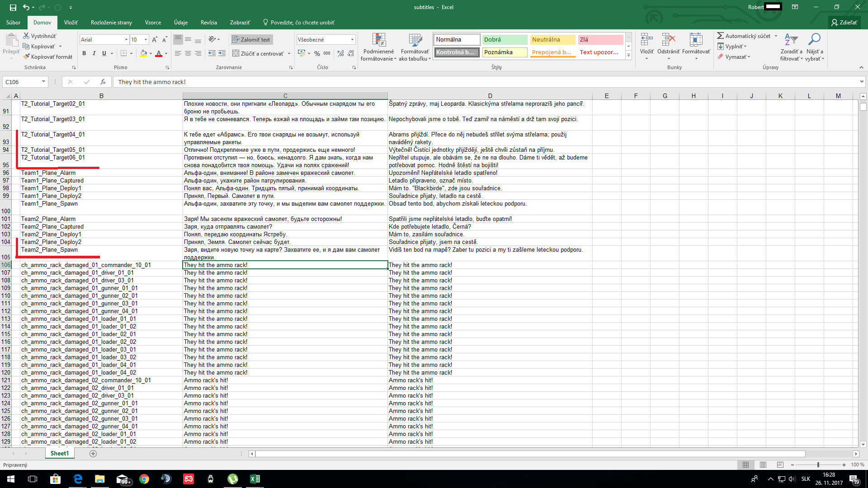Viewport: 868px width, 488px height.
Task: Open Formátovať ako tabuľku
Action: (415, 47)
